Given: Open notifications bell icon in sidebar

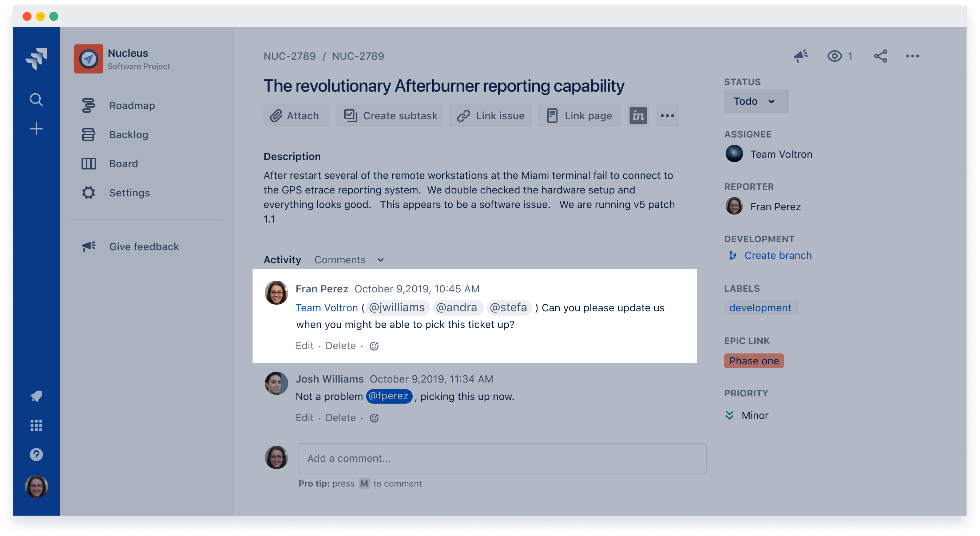Looking at the screenshot, I should pos(36,396).
